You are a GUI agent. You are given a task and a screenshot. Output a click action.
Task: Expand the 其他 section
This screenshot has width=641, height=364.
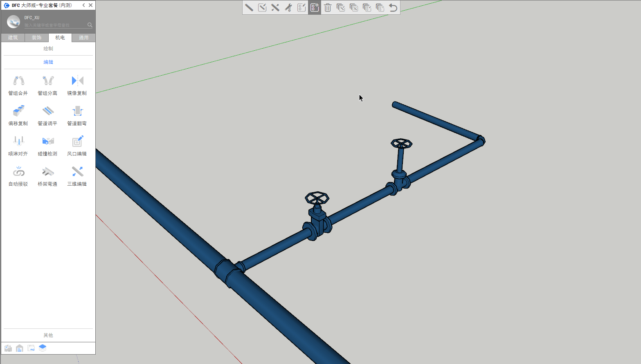[48, 335]
